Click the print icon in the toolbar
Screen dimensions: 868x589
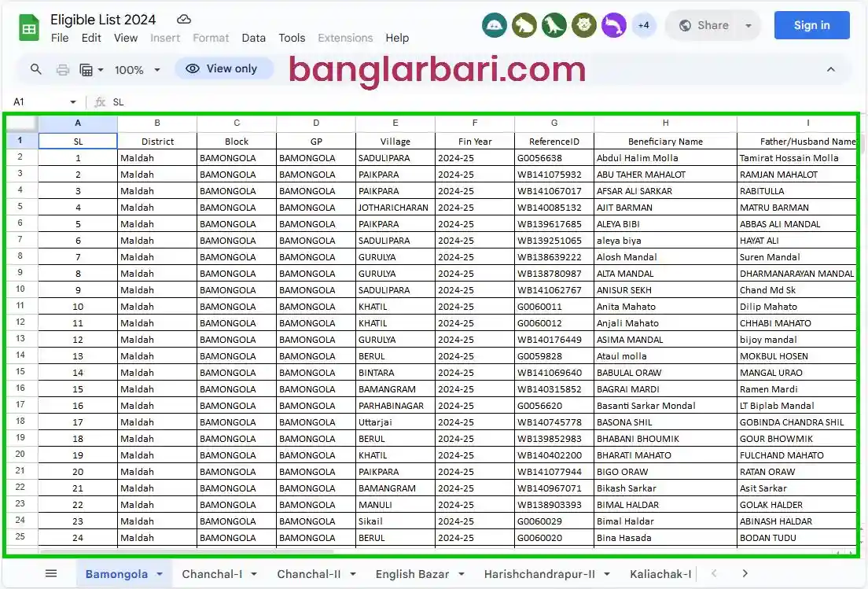[62, 69]
